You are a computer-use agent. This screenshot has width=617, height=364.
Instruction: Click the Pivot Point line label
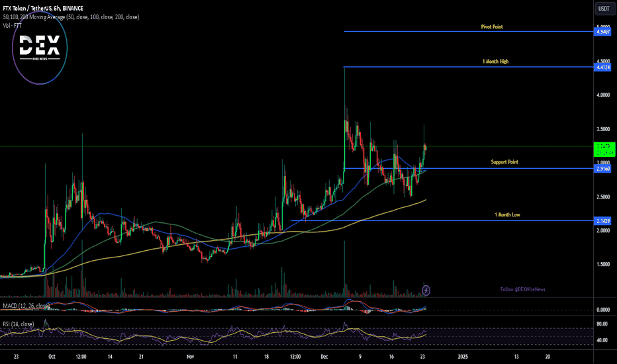point(492,26)
